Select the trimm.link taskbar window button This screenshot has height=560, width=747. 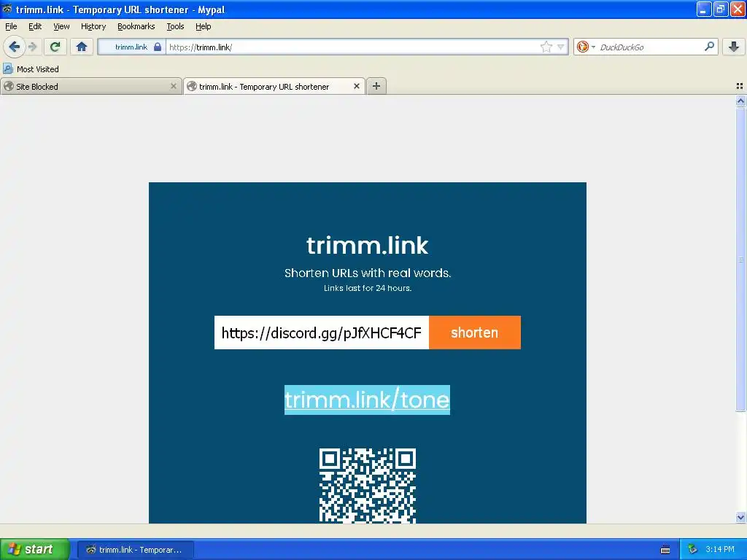pos(135,550)
